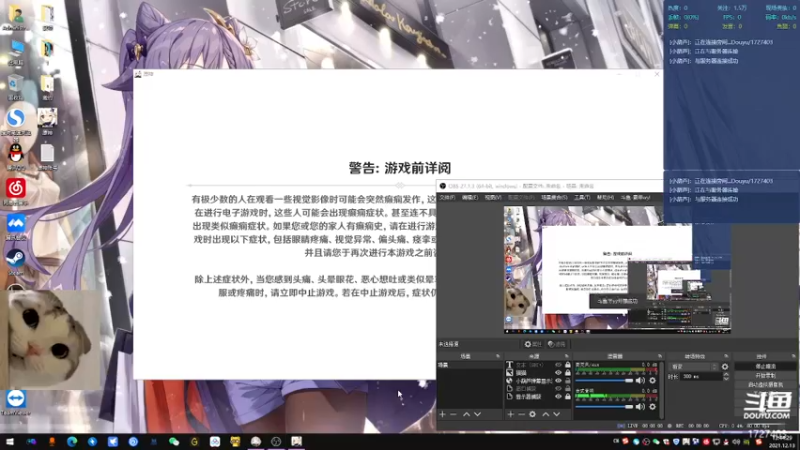Open desktop audio settings gear
This screenshot has height=450, width=800.
click(x=653, y=406)
